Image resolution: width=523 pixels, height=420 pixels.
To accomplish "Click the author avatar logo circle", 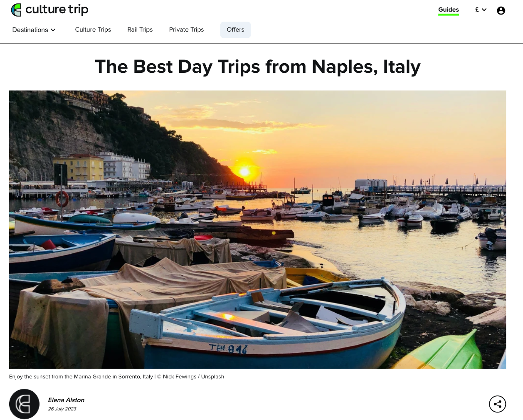I will click(24, 404).
